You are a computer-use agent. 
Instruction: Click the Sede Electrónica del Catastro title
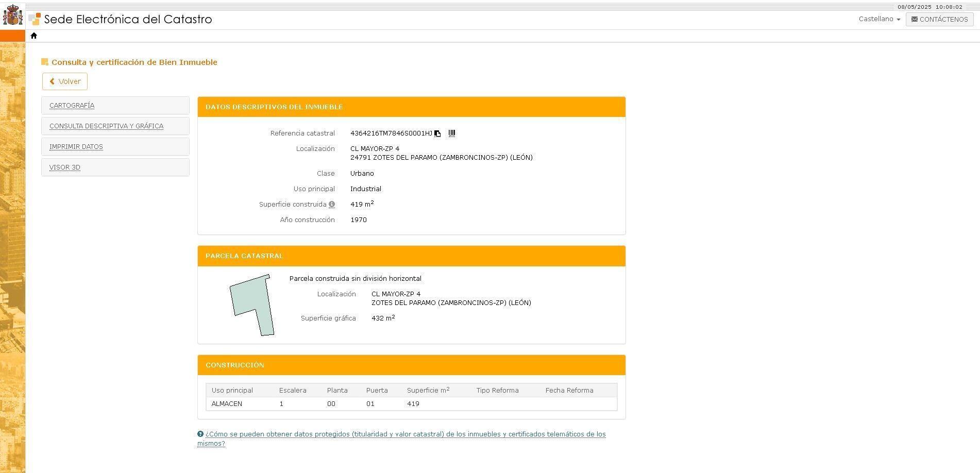(128, 19)
